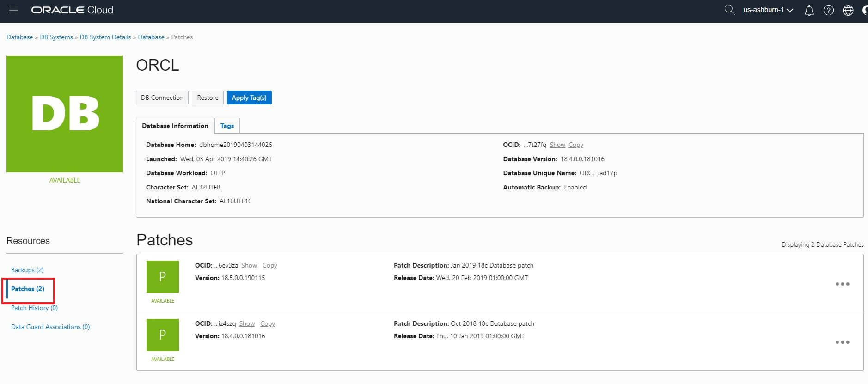
Task: Select Patches (2) in Resources
Action: pos(28,289)
